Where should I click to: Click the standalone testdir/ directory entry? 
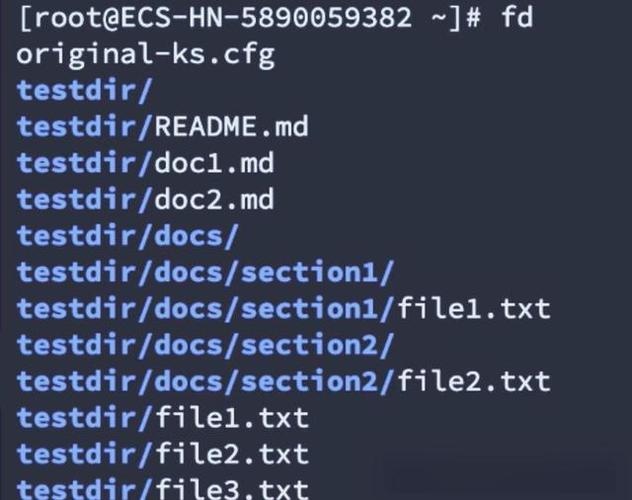[x=85, y=90]
